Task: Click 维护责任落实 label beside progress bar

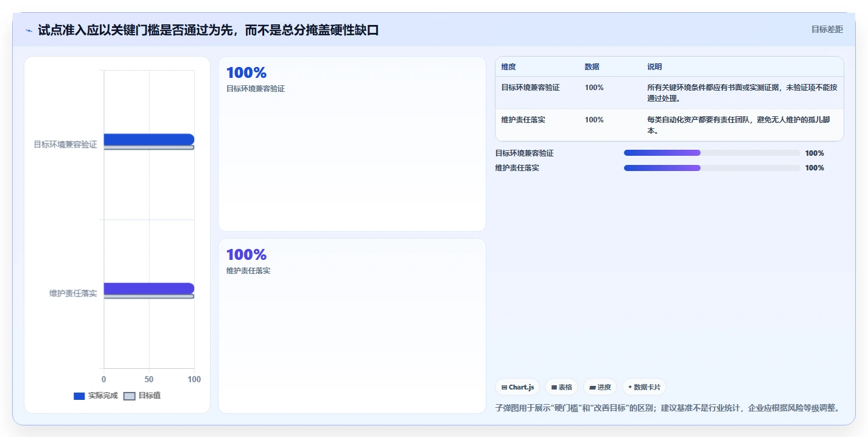Action: pyautogui.click(x=517, y=168)
